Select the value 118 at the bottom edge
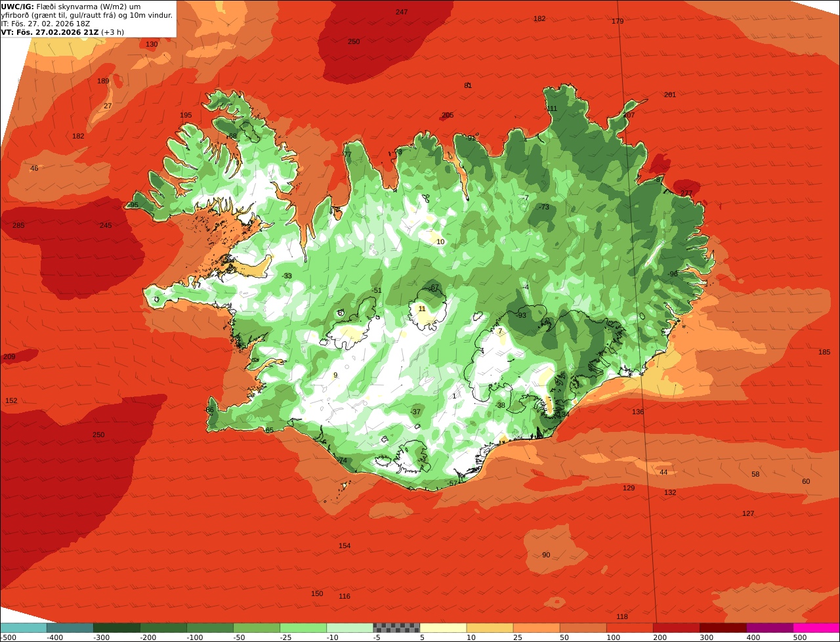The image size is (840, 642). [622, 616]
